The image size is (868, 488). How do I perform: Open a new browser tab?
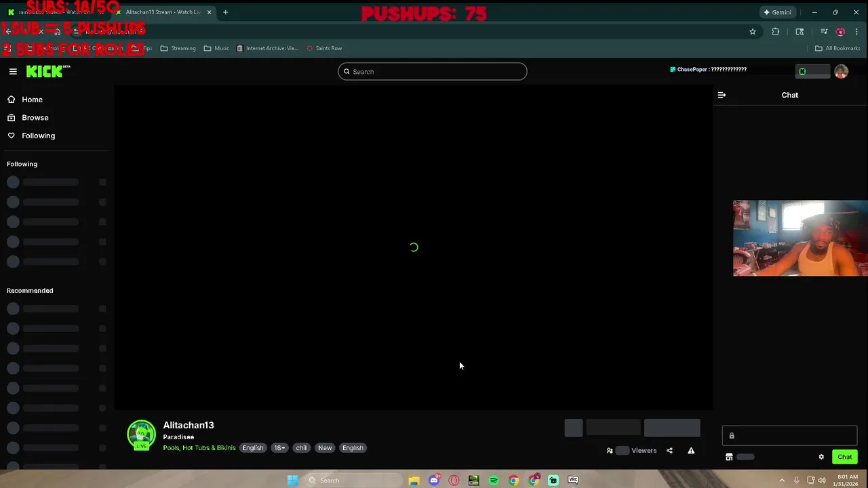coord(225,12)
